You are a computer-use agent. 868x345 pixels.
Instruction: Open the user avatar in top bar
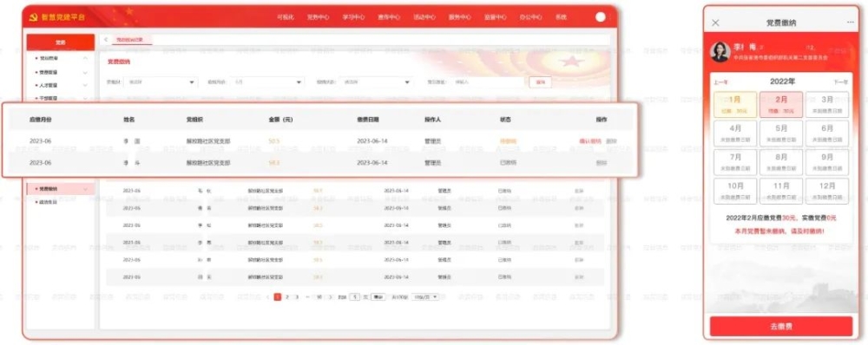(601, 17)
